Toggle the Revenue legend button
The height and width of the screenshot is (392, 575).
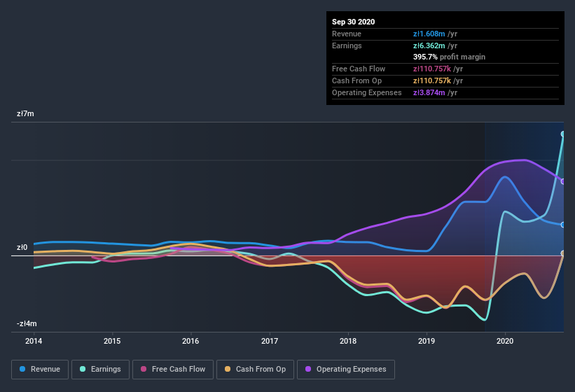point(40,370)
